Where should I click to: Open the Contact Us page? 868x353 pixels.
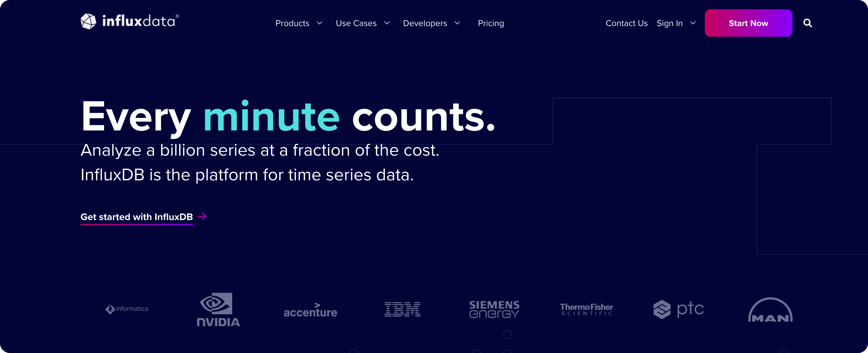tap(626, 23)
